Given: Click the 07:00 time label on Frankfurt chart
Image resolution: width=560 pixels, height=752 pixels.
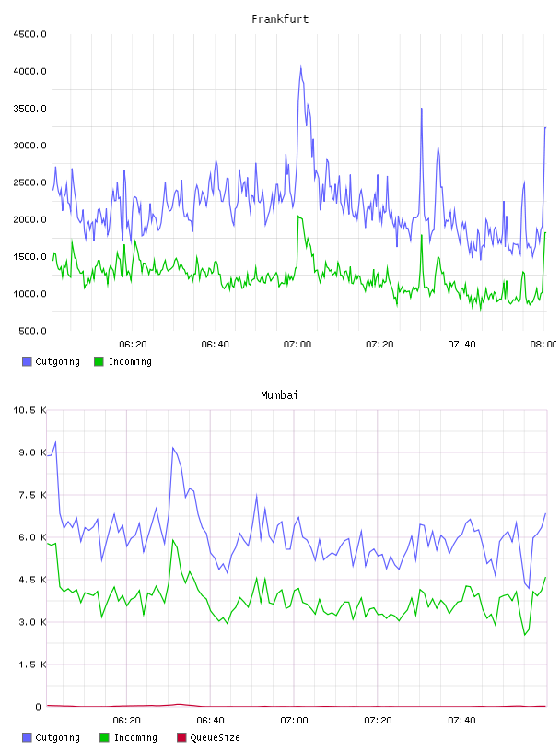Looking at the screenshot, I should (297, 344).
